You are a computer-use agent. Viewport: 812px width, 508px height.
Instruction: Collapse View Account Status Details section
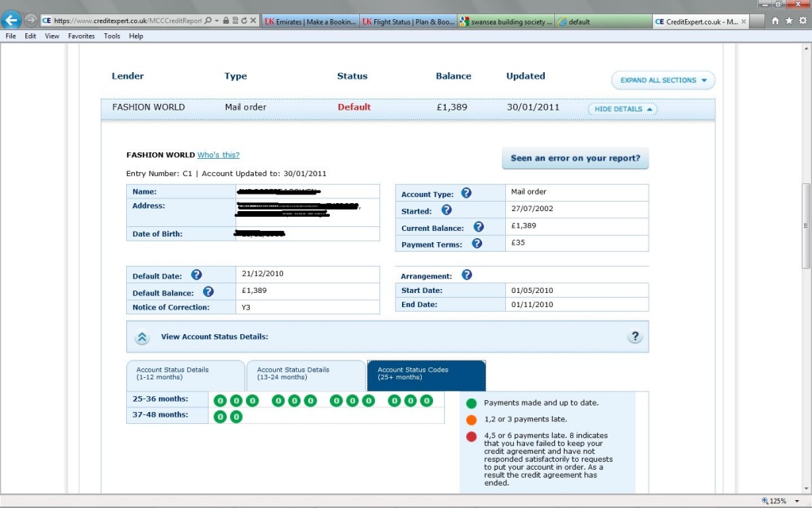(x=142, y=337)
